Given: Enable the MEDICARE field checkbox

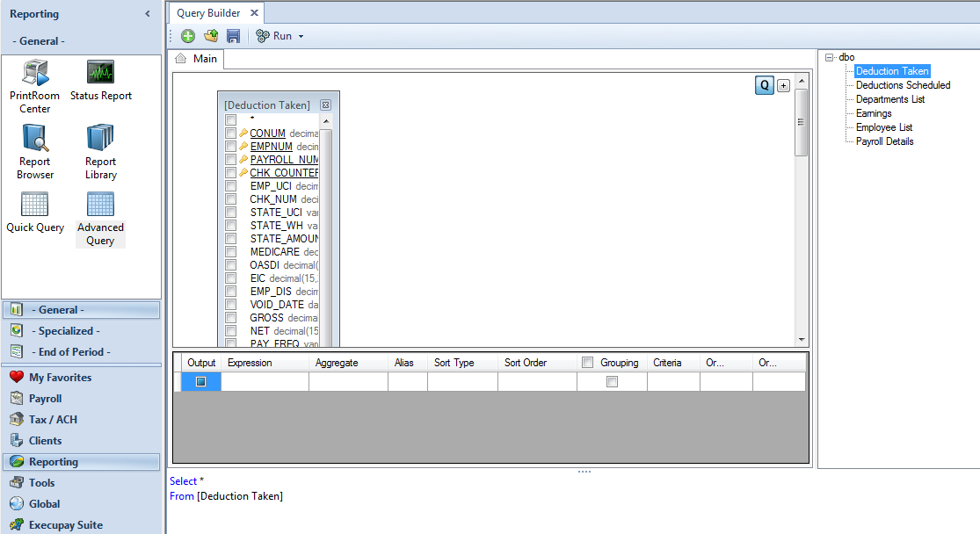Looking at the screenshot, I should [x=230, y=252].
